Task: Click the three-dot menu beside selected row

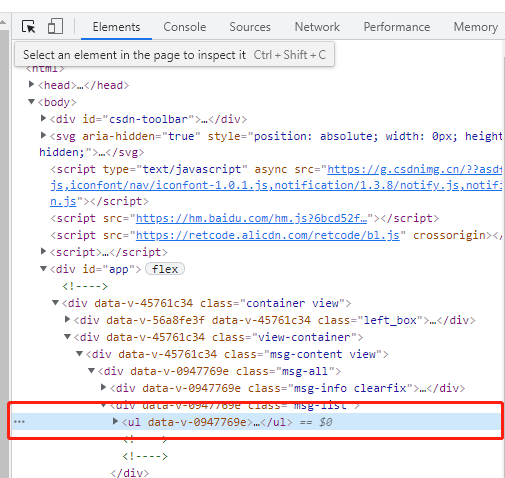Action: click(x=19, y=422)
